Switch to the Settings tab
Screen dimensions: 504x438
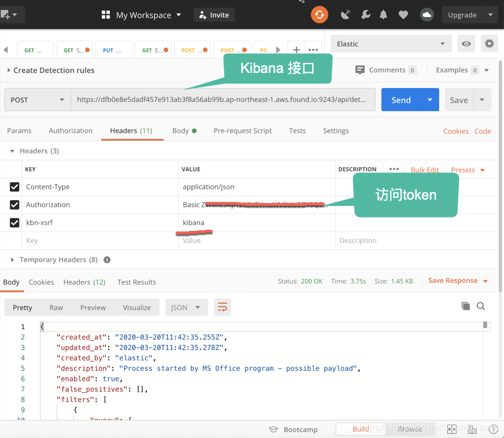pyautogui.click(x=336, y=131)
